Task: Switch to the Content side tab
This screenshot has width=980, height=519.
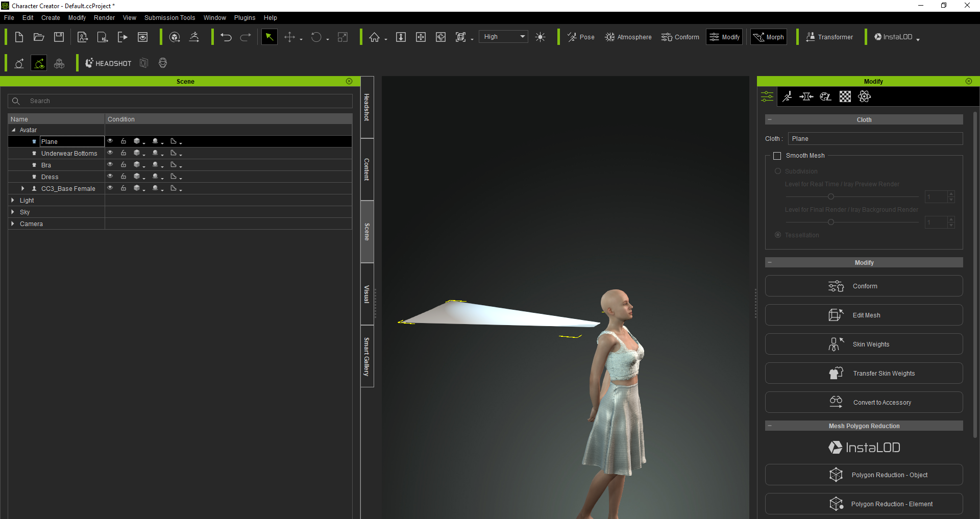Action: point(367,169)
